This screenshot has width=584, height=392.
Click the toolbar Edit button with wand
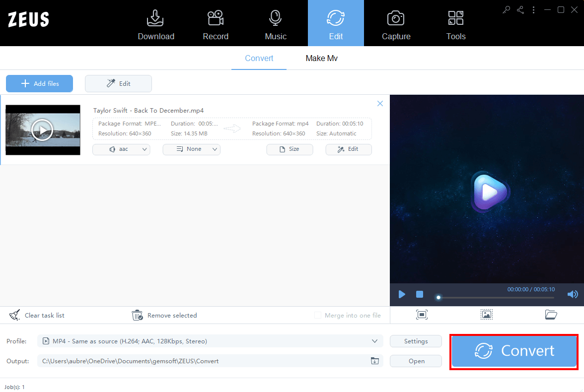118,83
